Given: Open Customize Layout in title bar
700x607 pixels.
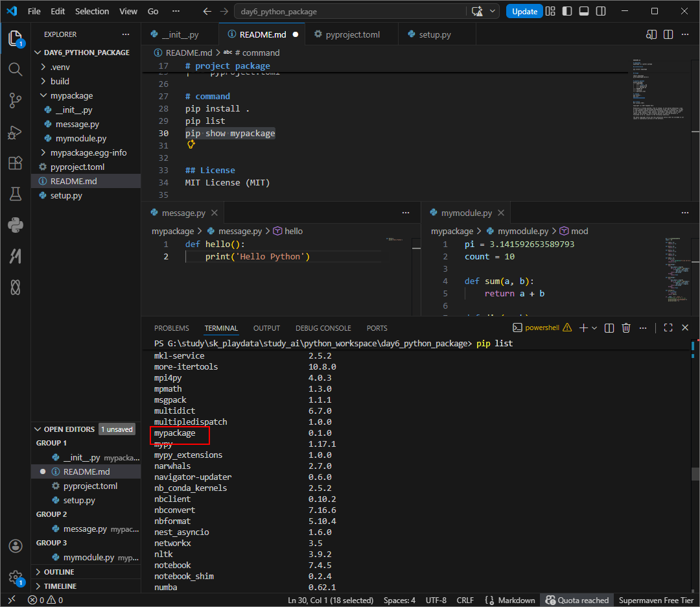Looking at the screenshot, I should click(550, 12).
